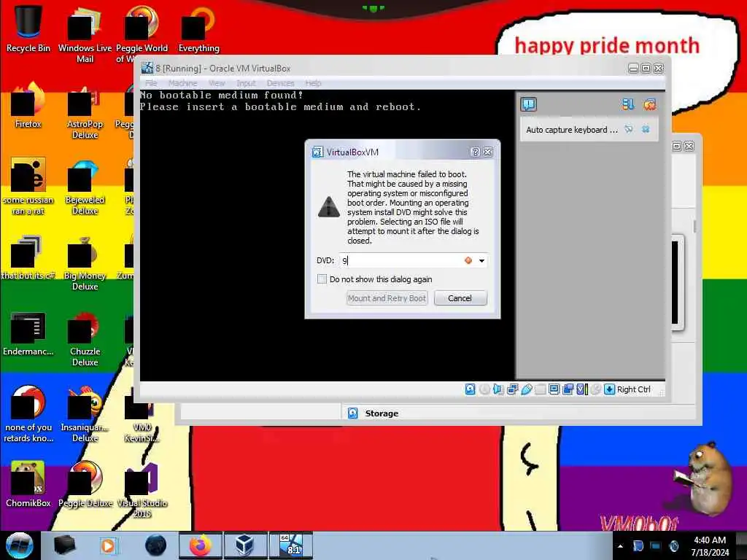Viewport: 747px width, 560px height.
Task: Select the Big Money Deluxe desktop icon
Action: [x=85, y=262]
